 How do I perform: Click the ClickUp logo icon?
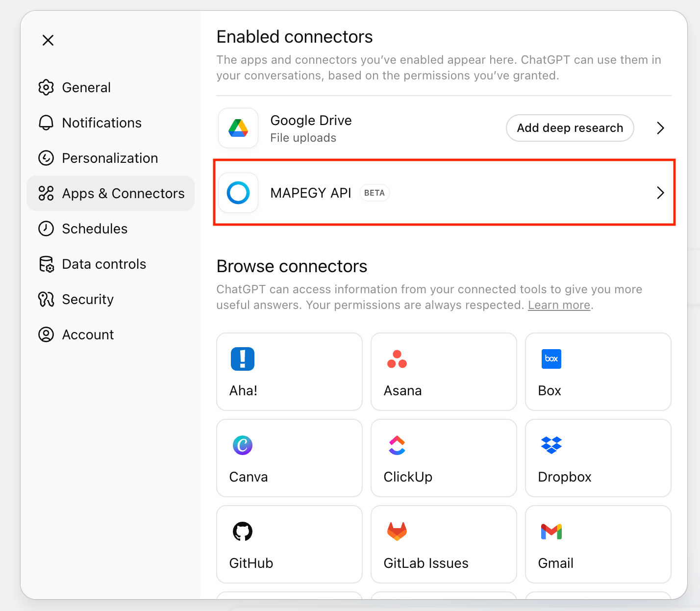tap(397, 445)
